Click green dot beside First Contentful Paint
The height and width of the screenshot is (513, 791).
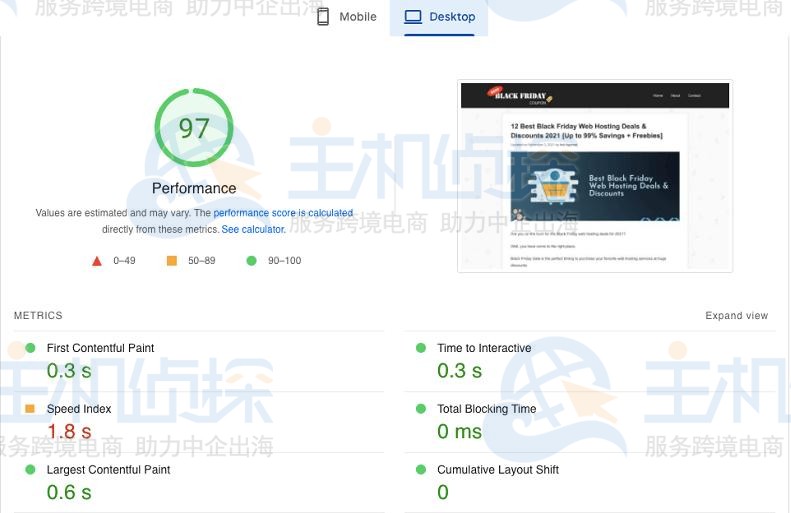click(30, 348)
